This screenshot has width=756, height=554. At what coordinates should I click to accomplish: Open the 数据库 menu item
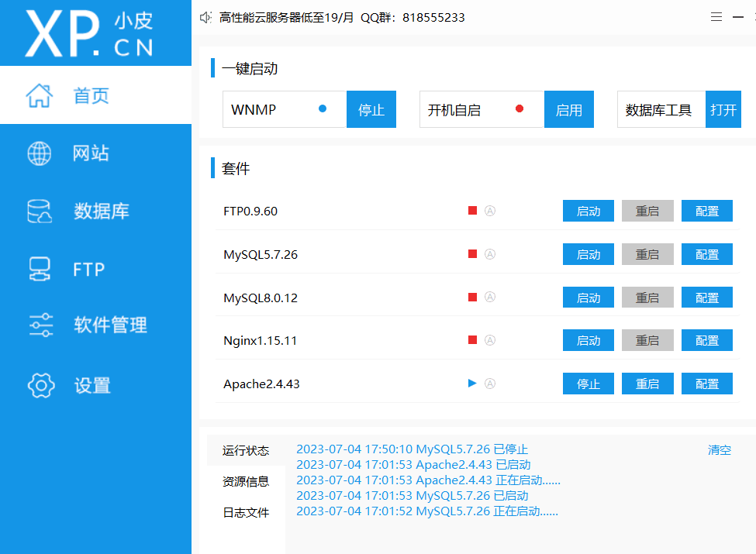point(95,211)
